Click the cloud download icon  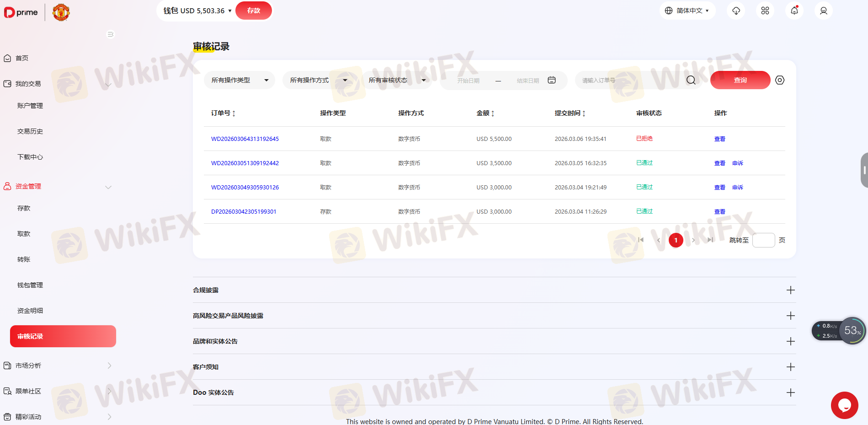[736, 11]
